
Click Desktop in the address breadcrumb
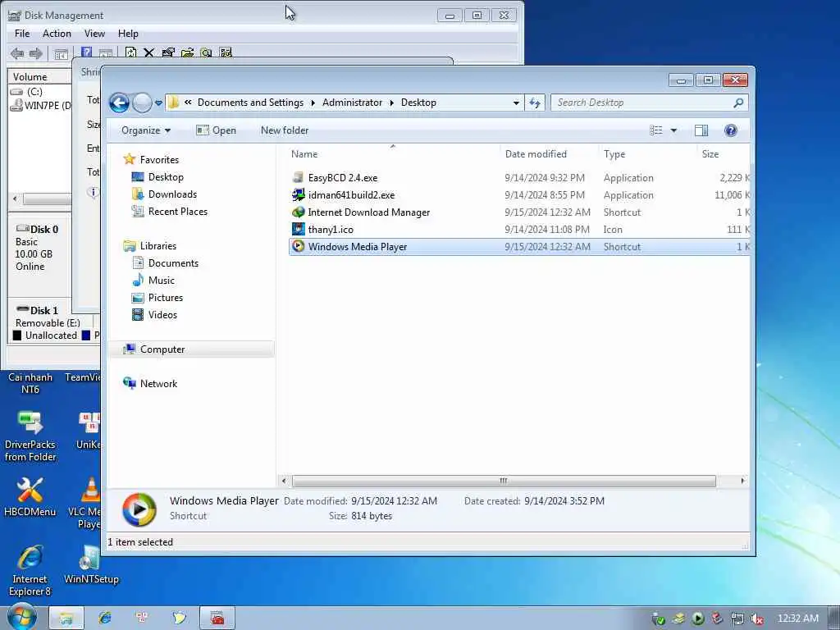point(418,103)
